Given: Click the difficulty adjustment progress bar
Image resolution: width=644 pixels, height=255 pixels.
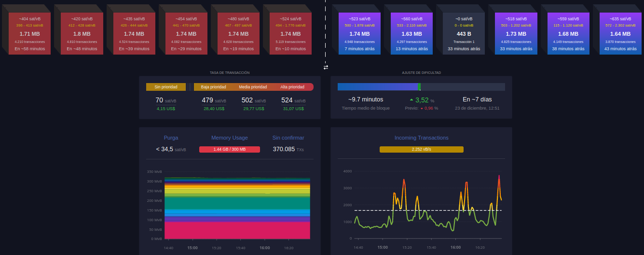Looking at the screenshot, I should pyautogui.click(x=421, y=87).
